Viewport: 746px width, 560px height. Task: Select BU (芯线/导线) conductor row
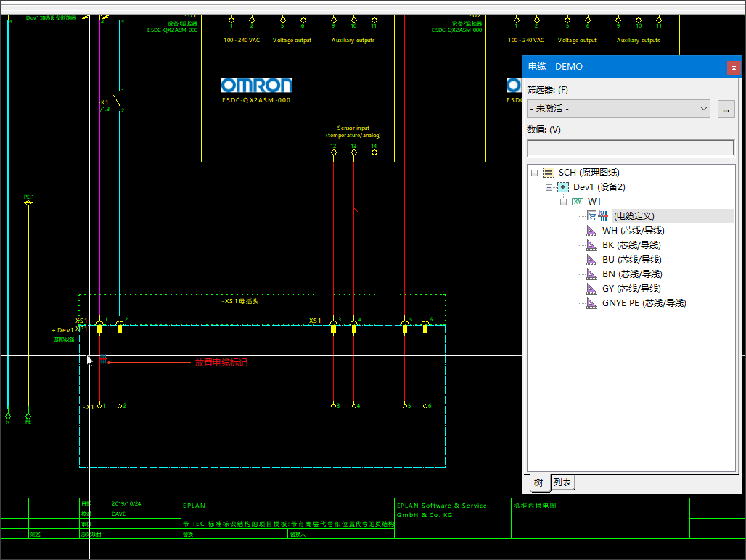(631, 260)
